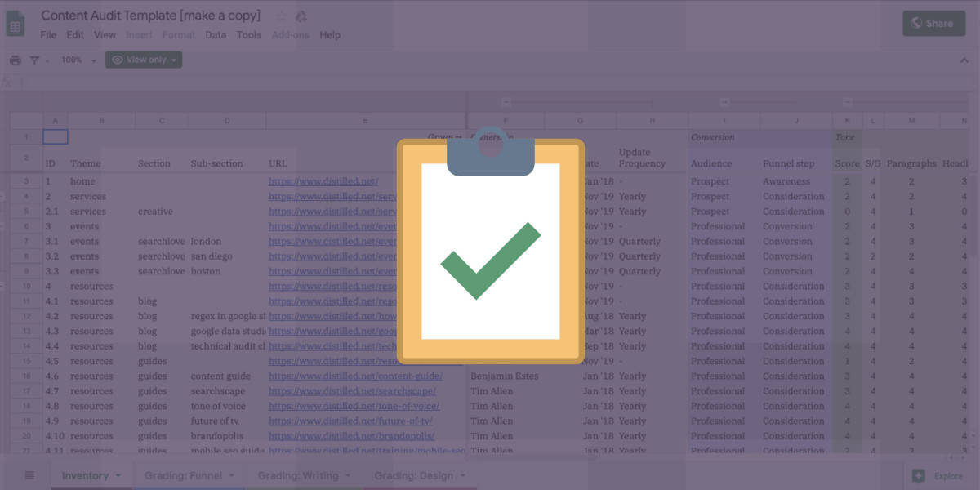Open the filter views icon
980x490 pixels.
pos(34,60)
